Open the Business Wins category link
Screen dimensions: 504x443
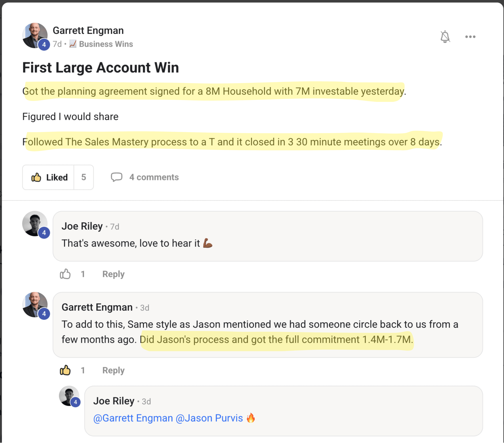[x=106, y=44]
